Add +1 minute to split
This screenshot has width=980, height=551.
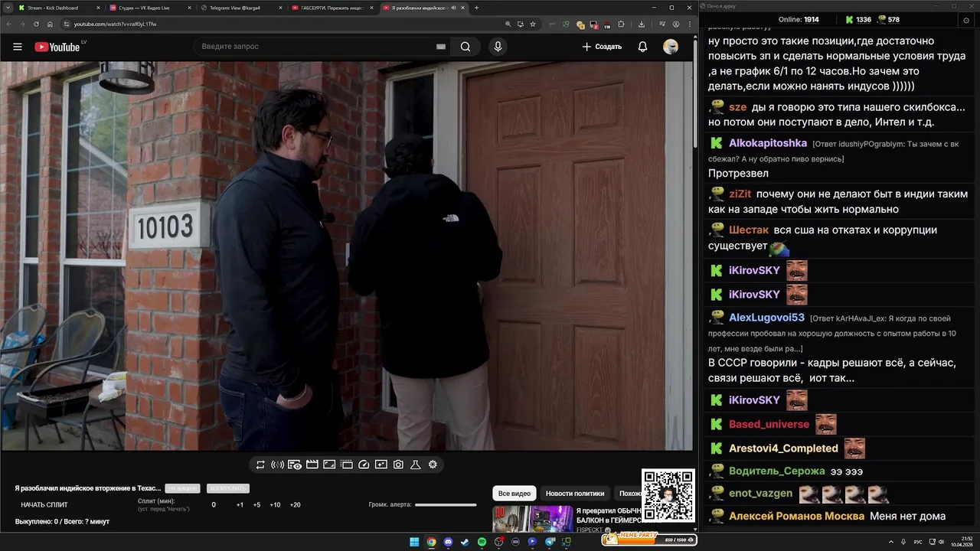[x=240, y=505]
